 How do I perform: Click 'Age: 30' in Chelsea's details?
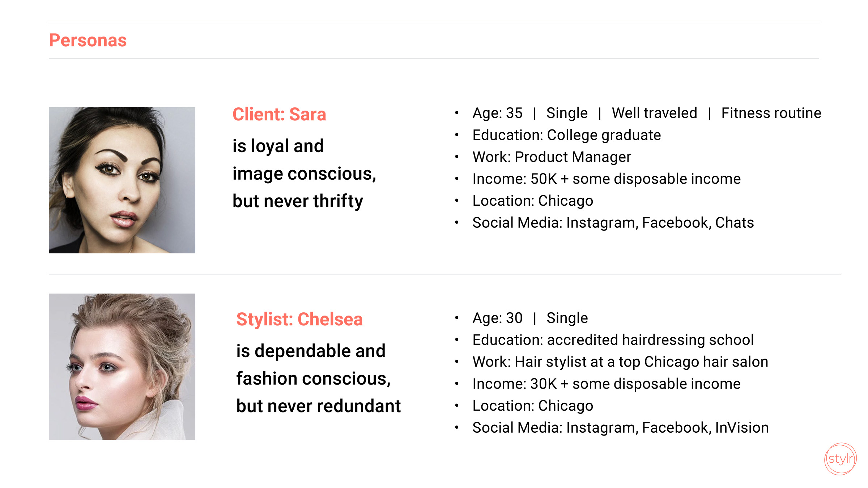[x=497, y=318]
